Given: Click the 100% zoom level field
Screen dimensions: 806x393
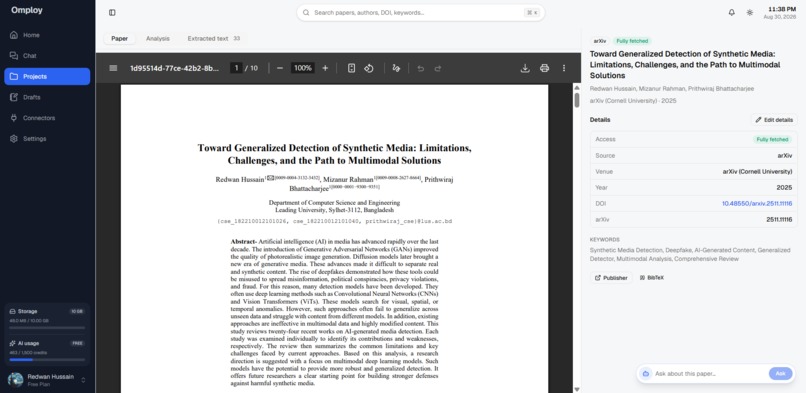Looking at the screenshot, I should coord(303,68).
